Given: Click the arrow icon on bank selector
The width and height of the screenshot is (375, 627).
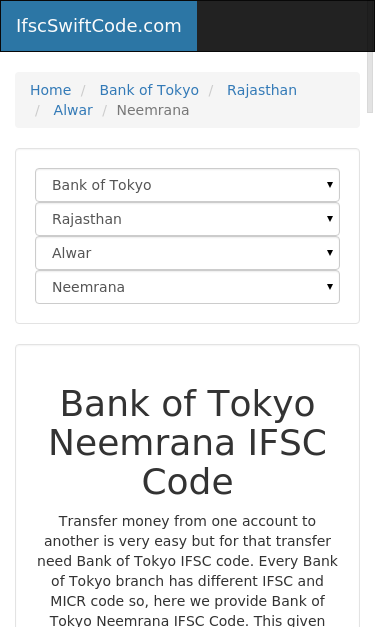Looking at the screenshot, I should tap(330, 185).
